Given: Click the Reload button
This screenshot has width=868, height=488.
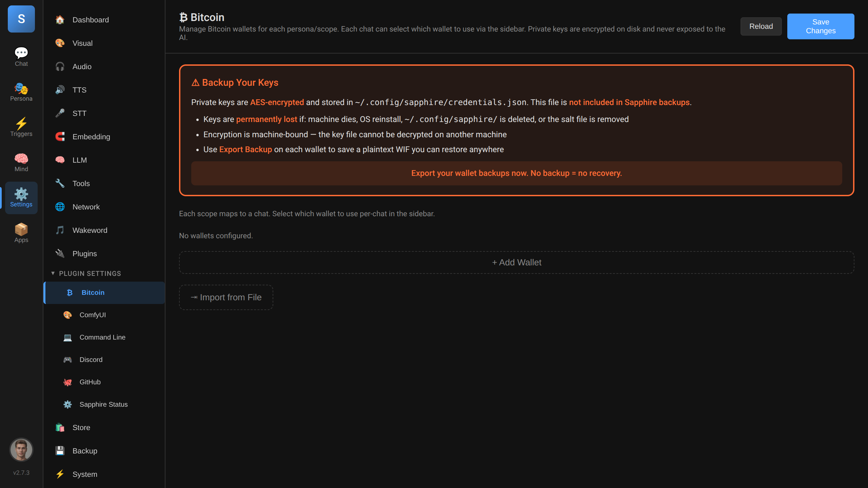Looking at the screenshot, I should pos(761,26).
